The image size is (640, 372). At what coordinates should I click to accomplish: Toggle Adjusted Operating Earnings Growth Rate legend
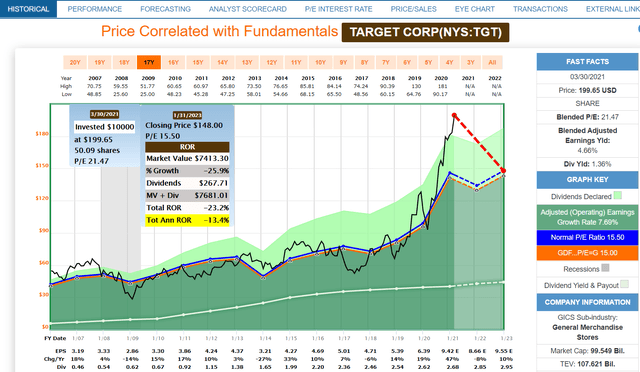[587, 217]
